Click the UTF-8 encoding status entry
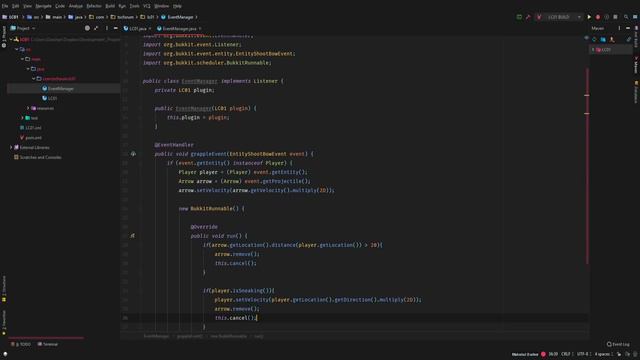 tap(582, 354)
